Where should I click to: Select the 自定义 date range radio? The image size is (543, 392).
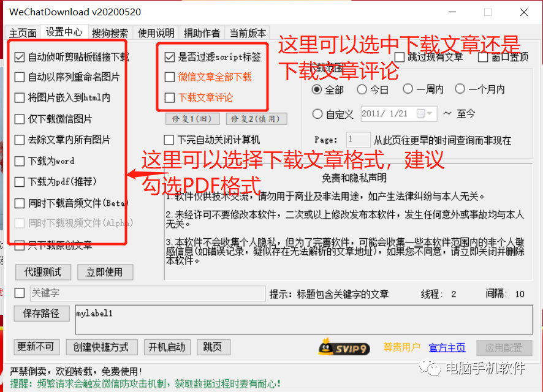[x=317, y=114]
